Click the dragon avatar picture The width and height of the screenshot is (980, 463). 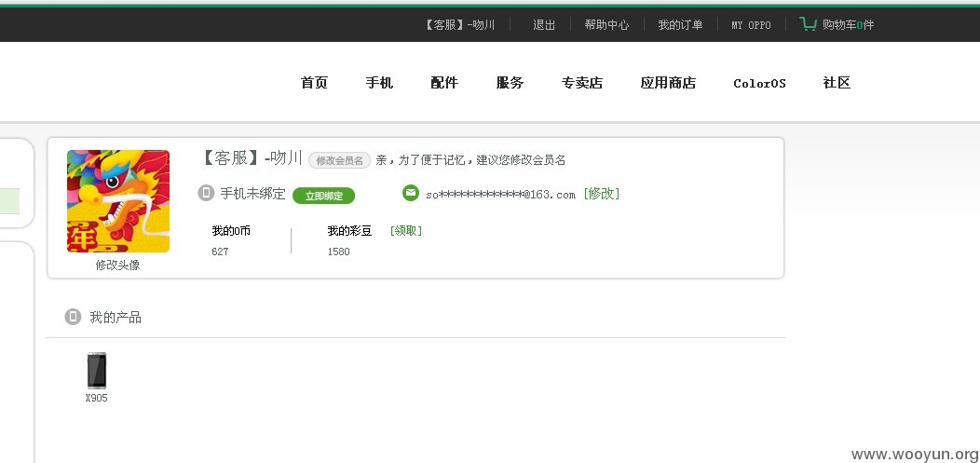[x=118, y=201]
